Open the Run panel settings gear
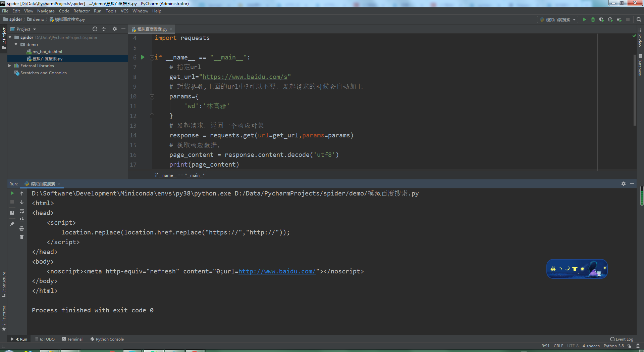This screenshot has width=644, height=352. [x=624, y=184]
